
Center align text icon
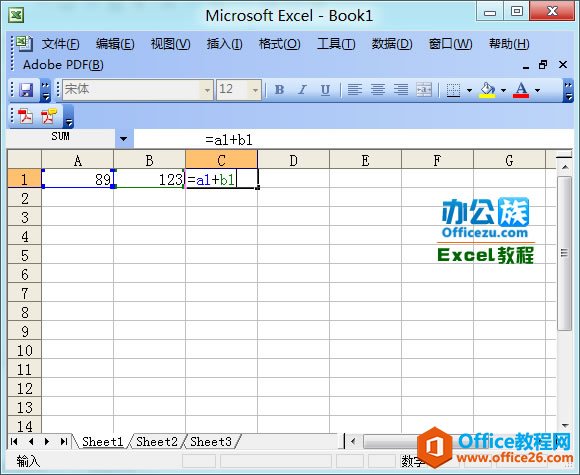click(378, 90)
